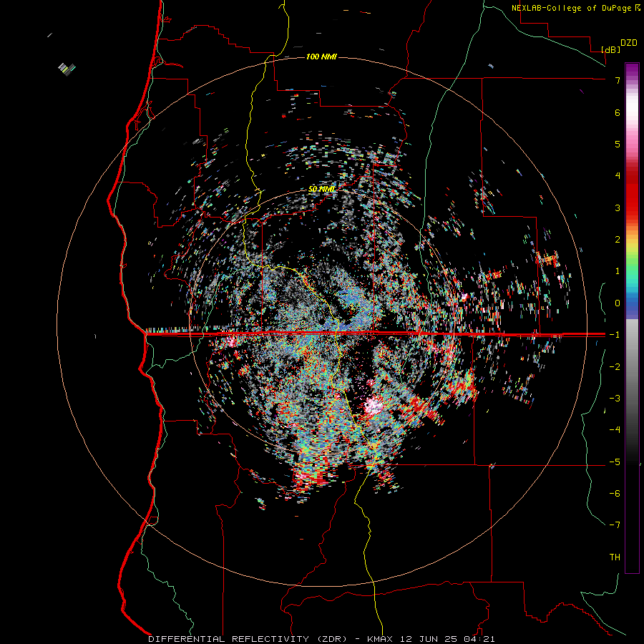Click the TH threshold label on scale
644x644 pixels.
tap(615, 557)
